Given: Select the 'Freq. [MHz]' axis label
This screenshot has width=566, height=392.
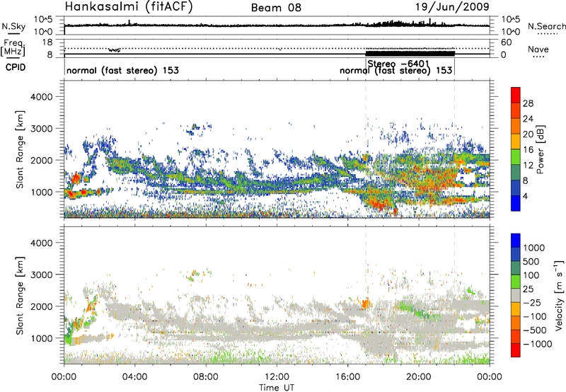Looking at the screenshot, I should coord(14,47).
